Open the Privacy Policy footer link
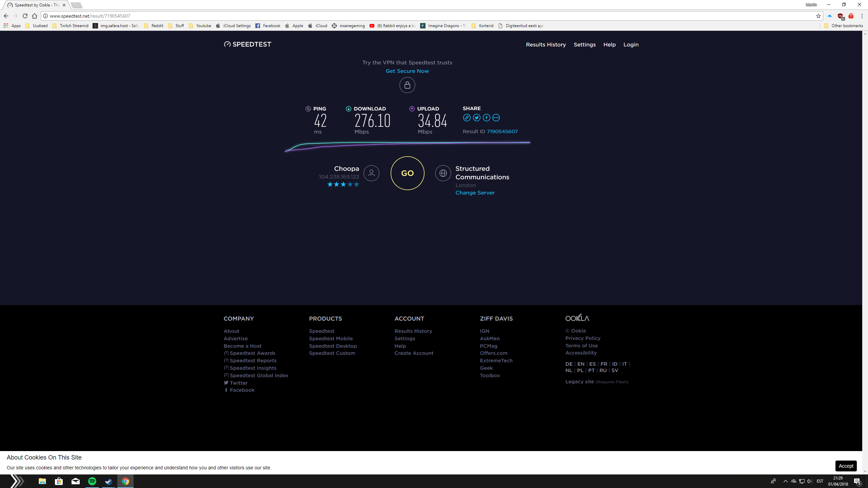This screenshot has height=488, width=868. pyautogui.click(x=583, y=338)
